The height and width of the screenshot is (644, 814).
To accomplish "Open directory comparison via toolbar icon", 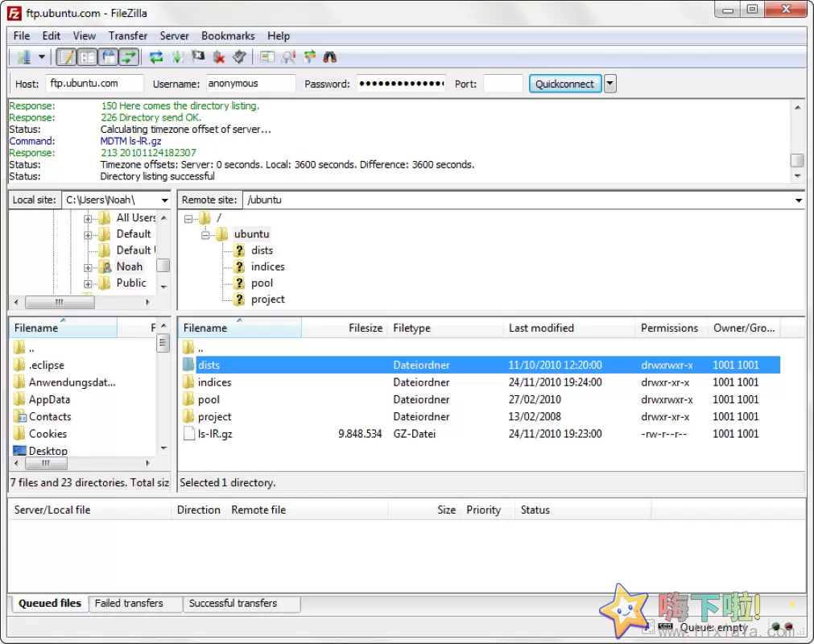I will point(266,56).
